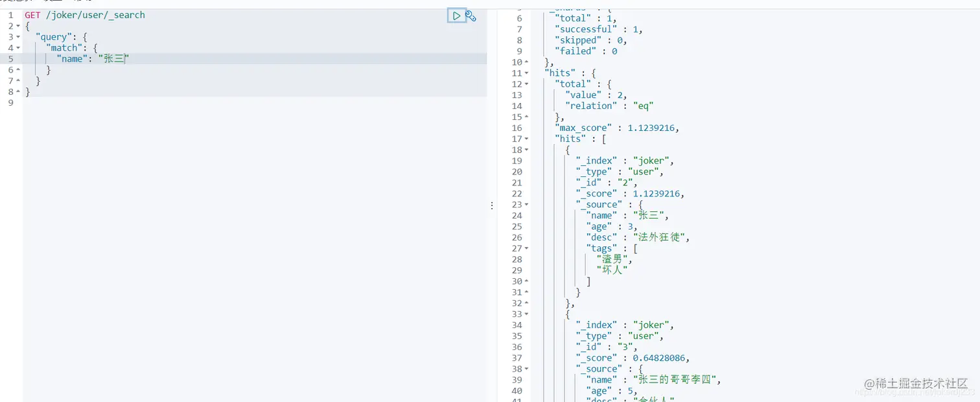Fold the "query" block in the request

tap(18, 37)
